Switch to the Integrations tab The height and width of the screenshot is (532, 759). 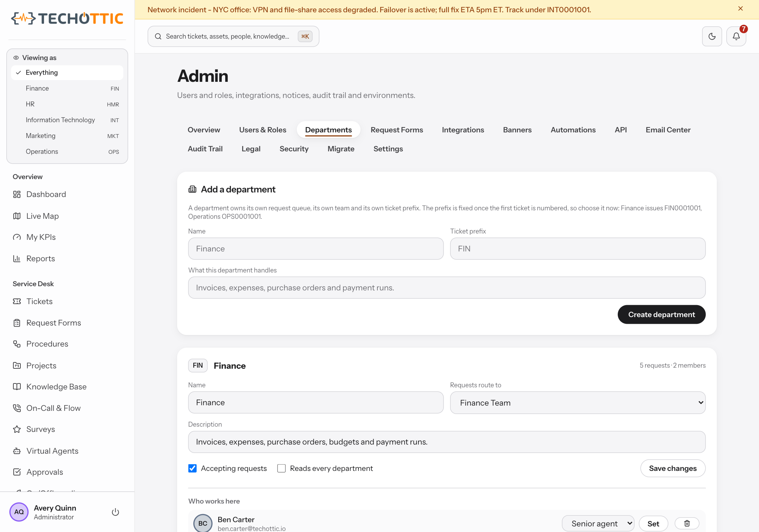coord(463,130)
